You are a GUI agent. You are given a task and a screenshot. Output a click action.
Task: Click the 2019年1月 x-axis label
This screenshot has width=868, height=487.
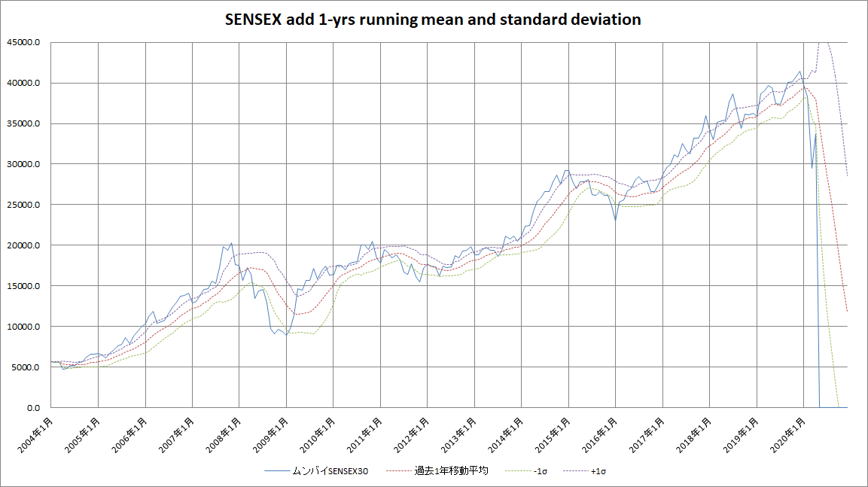click(x=742, y=436)
